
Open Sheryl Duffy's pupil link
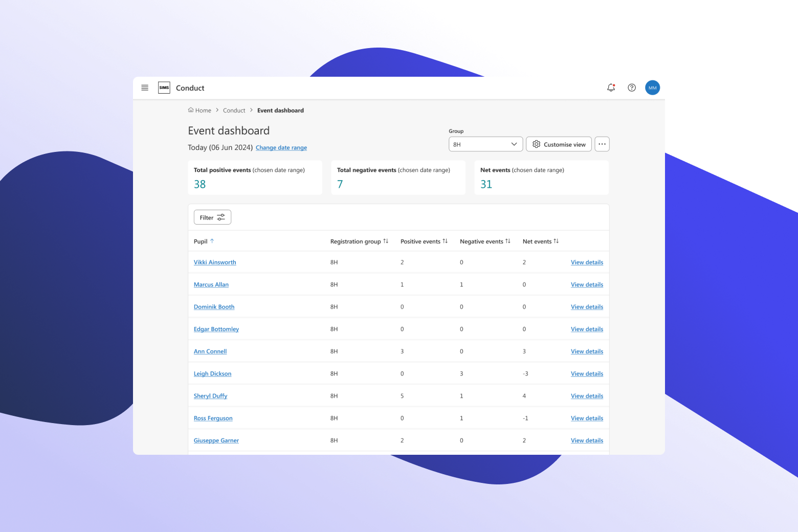tap(210, 396)
